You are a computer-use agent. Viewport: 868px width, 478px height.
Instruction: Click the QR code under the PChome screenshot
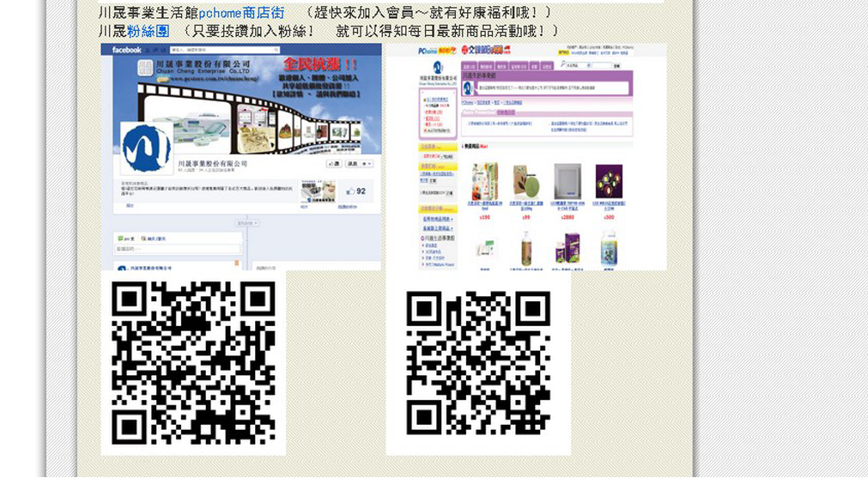(x=478, y=363)
